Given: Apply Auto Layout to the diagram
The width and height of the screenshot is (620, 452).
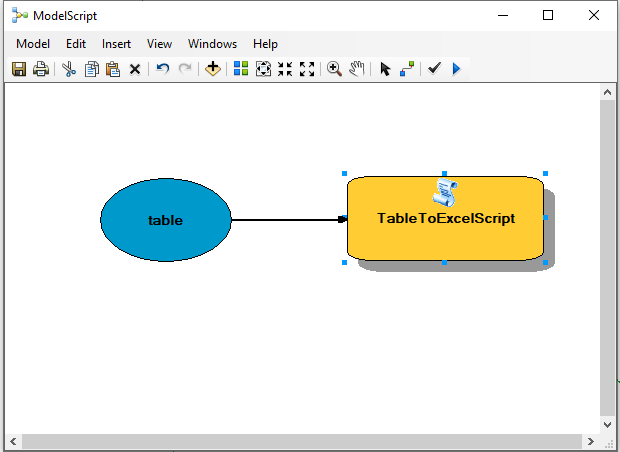Looking at the screenshot, I should point(241,68).
